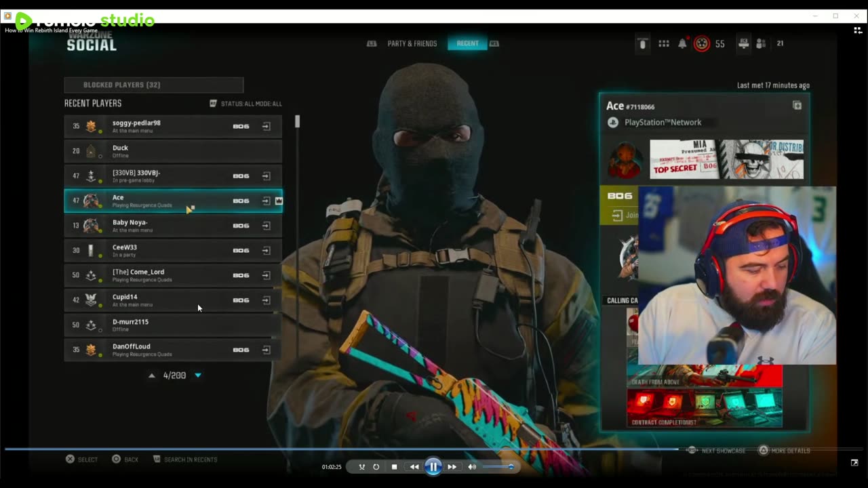Click join arrow on CeeW33 row
The image size is (868, 488).
pyautogui.click(x=266, y=250)
